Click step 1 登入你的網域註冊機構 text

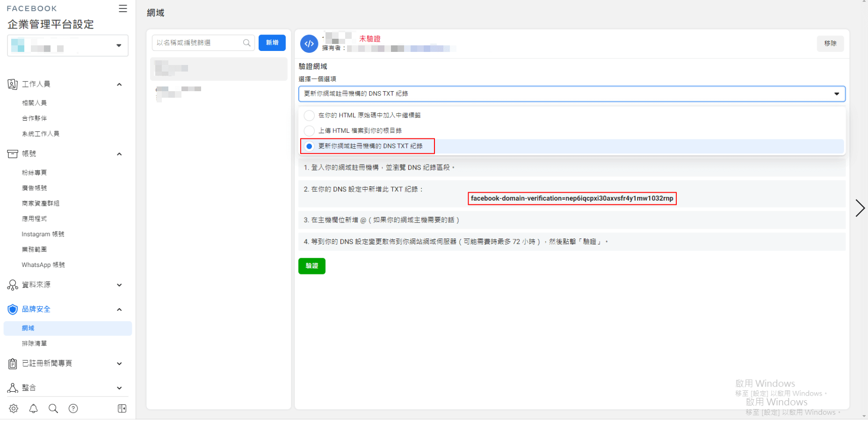coord(379,167)
